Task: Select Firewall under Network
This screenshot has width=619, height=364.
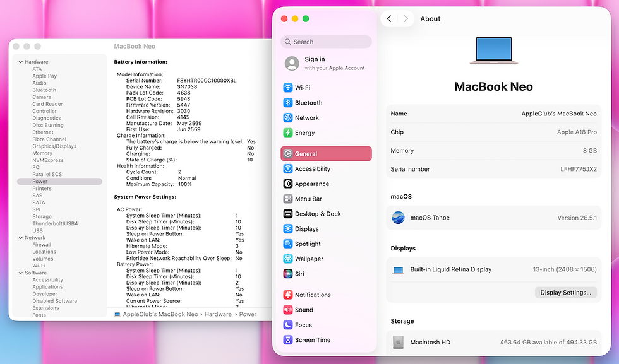Action: point(42,245)
